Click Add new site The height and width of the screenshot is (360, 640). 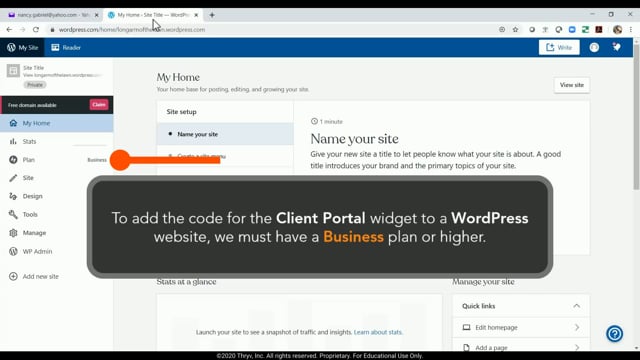click(41, 276)
